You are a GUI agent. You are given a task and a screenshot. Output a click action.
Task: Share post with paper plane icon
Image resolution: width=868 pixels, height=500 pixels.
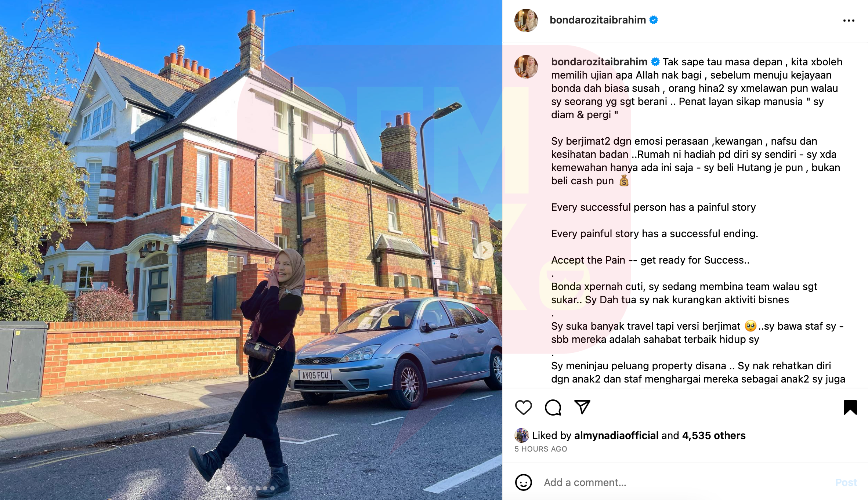(x=582, y=407)
